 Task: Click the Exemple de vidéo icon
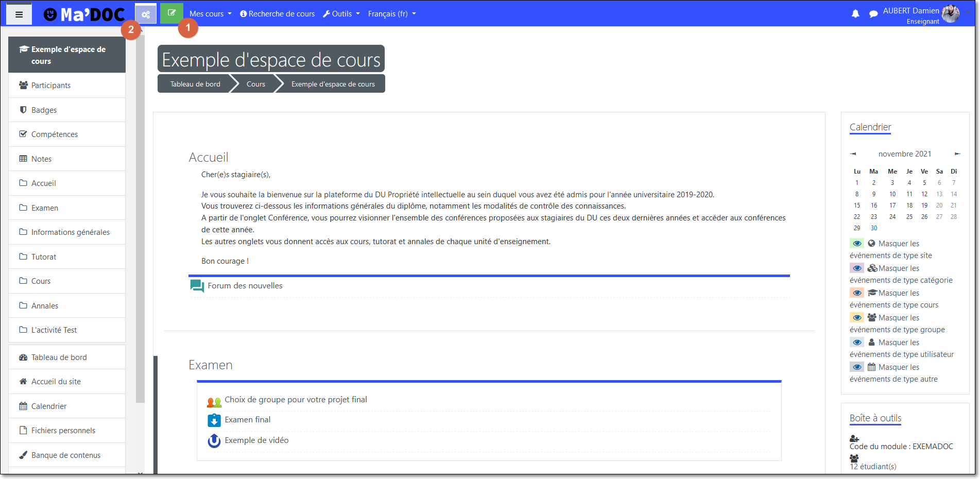[214, 441]
